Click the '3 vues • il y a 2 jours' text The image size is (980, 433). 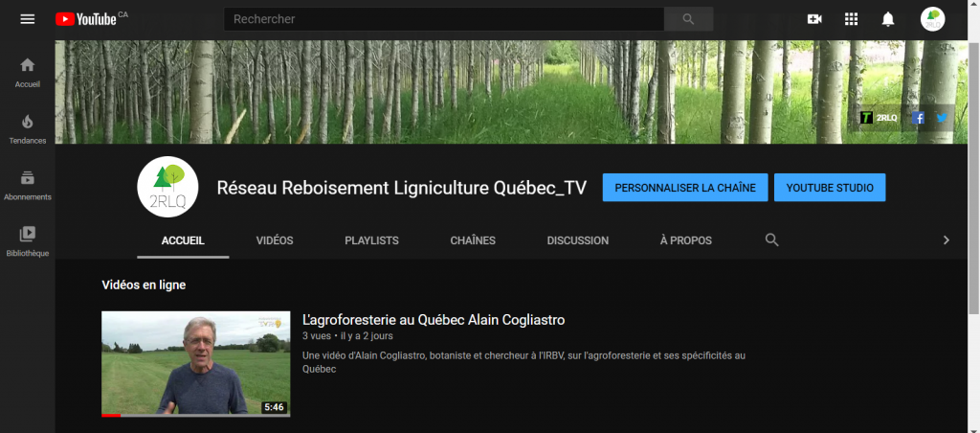point(347,336)
